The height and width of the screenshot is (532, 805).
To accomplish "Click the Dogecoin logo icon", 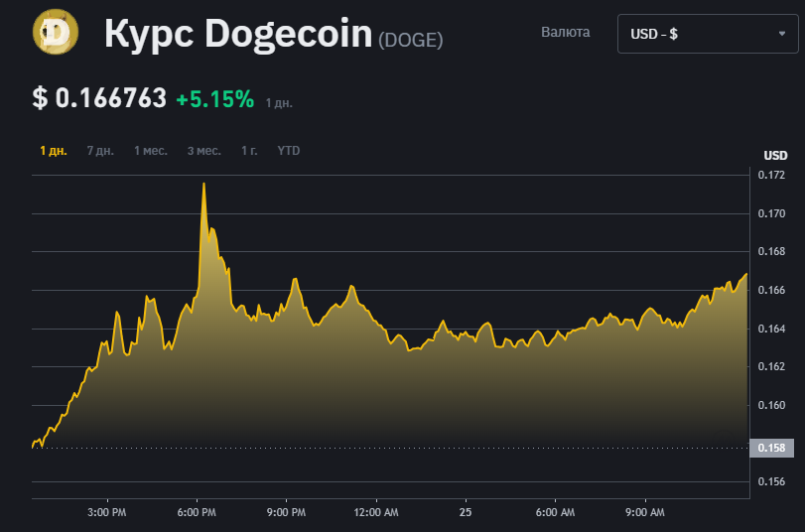I will point(56,32).
